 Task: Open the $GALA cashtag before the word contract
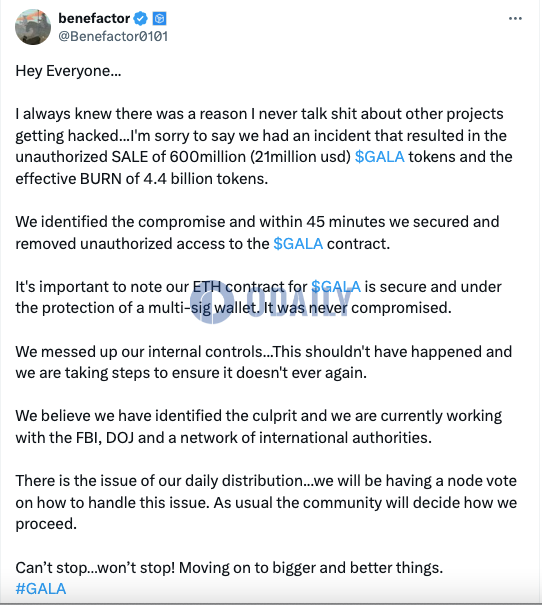(x=298, y=243)
